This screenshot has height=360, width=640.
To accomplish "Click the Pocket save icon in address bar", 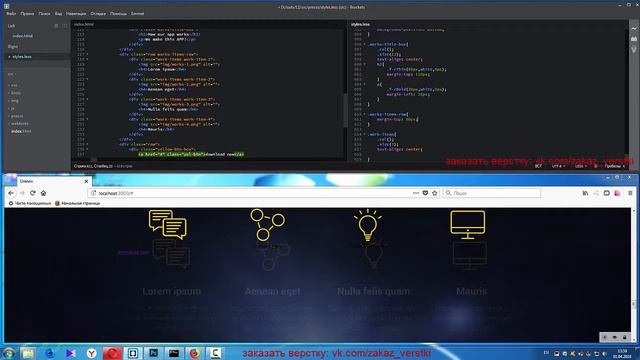I will point(425,193).
